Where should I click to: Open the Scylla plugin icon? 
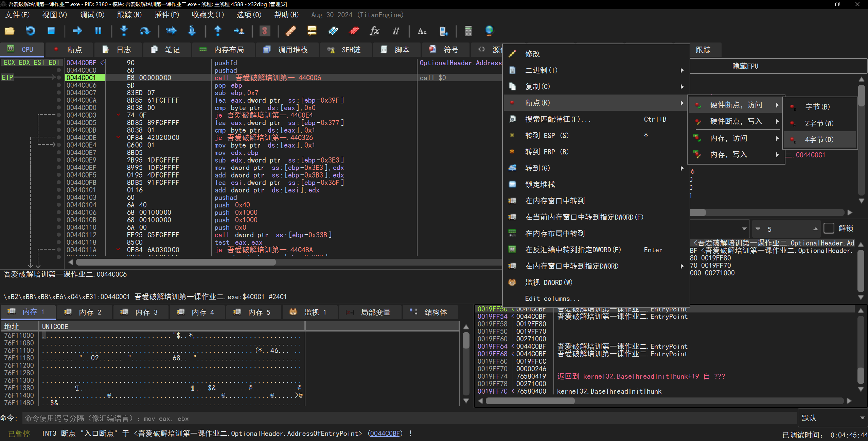point(265,31)
